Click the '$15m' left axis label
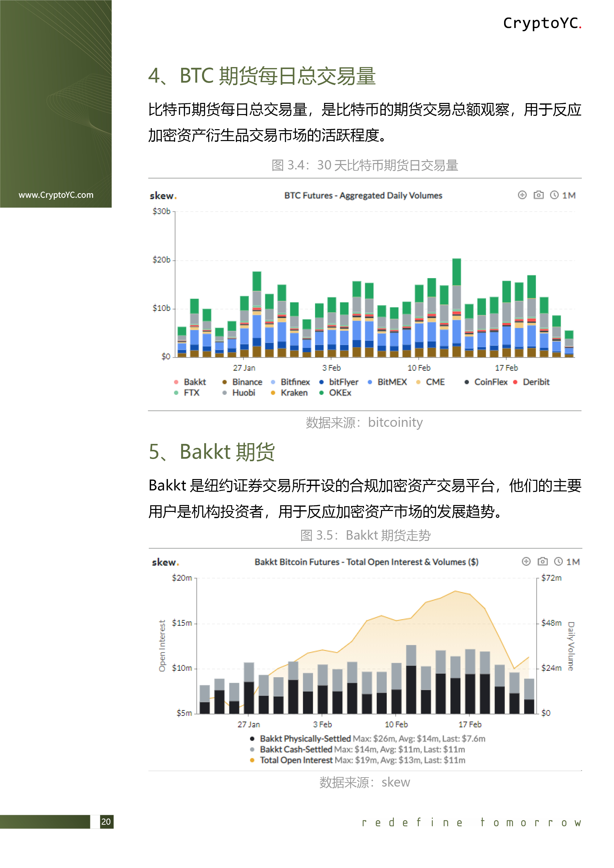The height and width of the screenshot is (868, 614). click(182, 623)
